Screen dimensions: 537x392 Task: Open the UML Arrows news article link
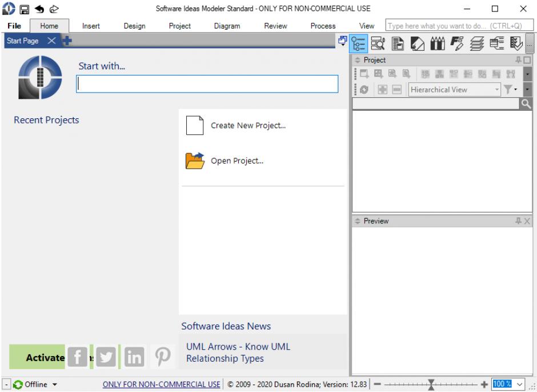238,353
